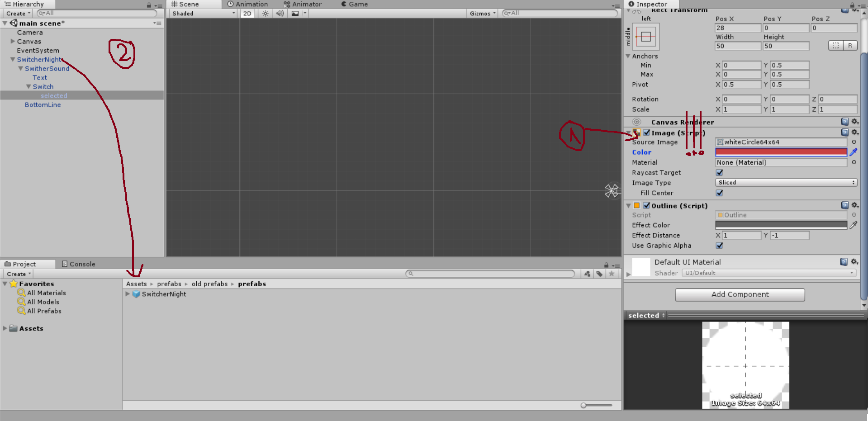Toggle Use Graphic Alpha on Outline
Screen dimensions: 868x421
pyautogui.click(x=719, y=246)
